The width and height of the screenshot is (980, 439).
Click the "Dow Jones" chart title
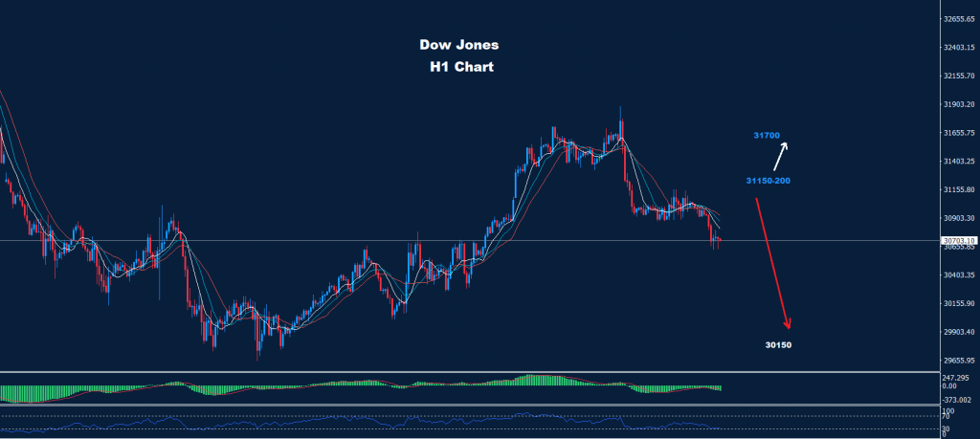click(x=458, y=45)
